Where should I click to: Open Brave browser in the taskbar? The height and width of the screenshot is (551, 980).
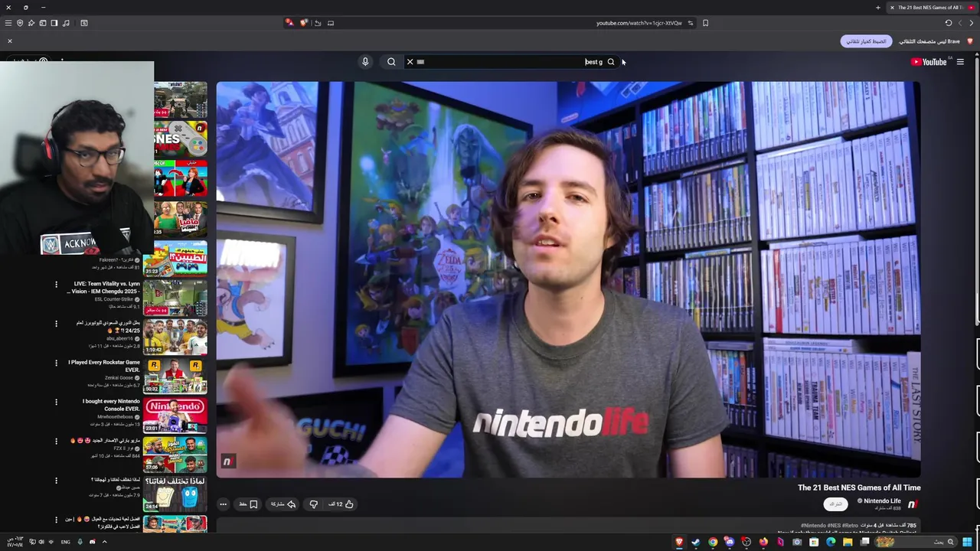(x=679, y=542)
